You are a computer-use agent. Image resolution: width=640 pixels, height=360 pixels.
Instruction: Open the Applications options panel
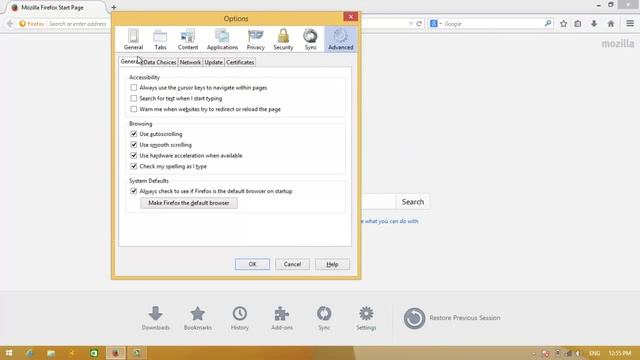point(222,39)
